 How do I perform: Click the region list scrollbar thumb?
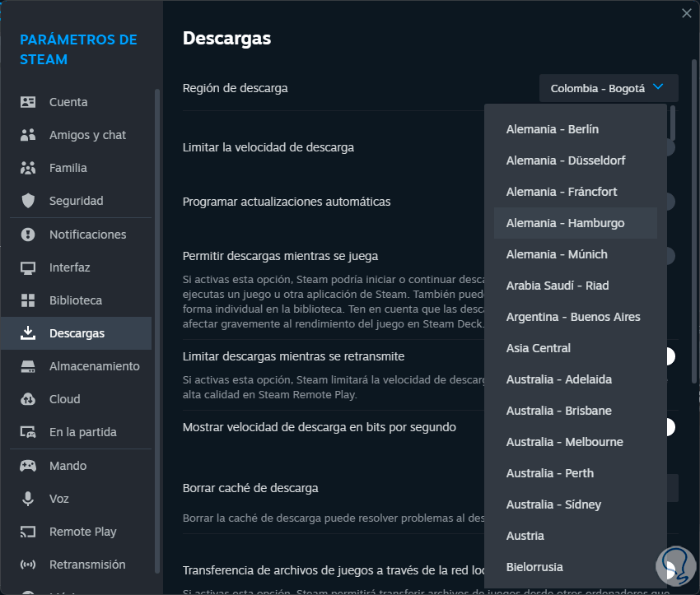(x=673, y=121)
